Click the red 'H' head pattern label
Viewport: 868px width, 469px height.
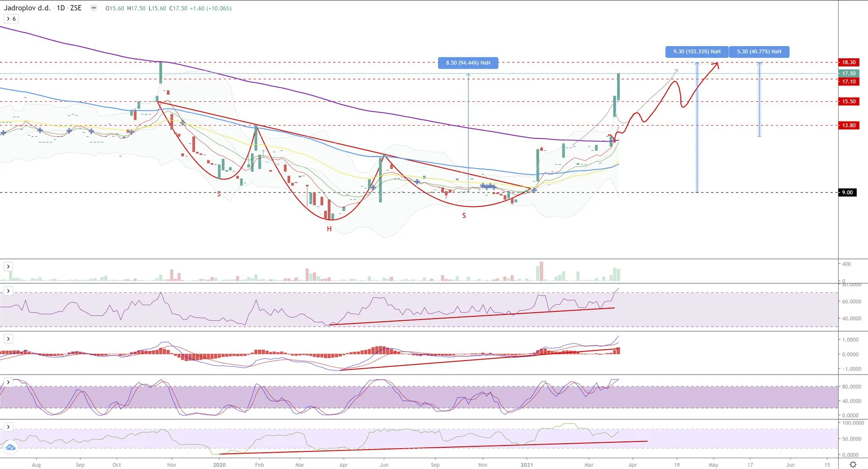(329, 229)
